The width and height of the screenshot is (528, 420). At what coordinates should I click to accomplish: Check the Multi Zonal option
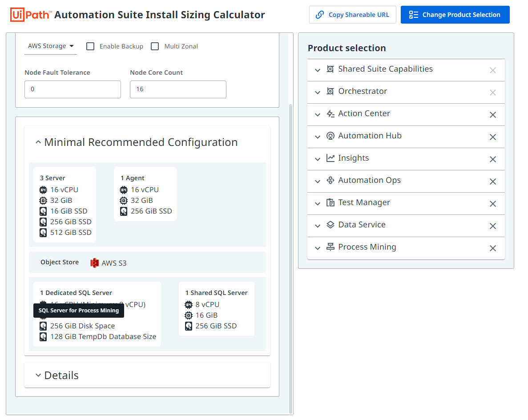click(154, 46)
